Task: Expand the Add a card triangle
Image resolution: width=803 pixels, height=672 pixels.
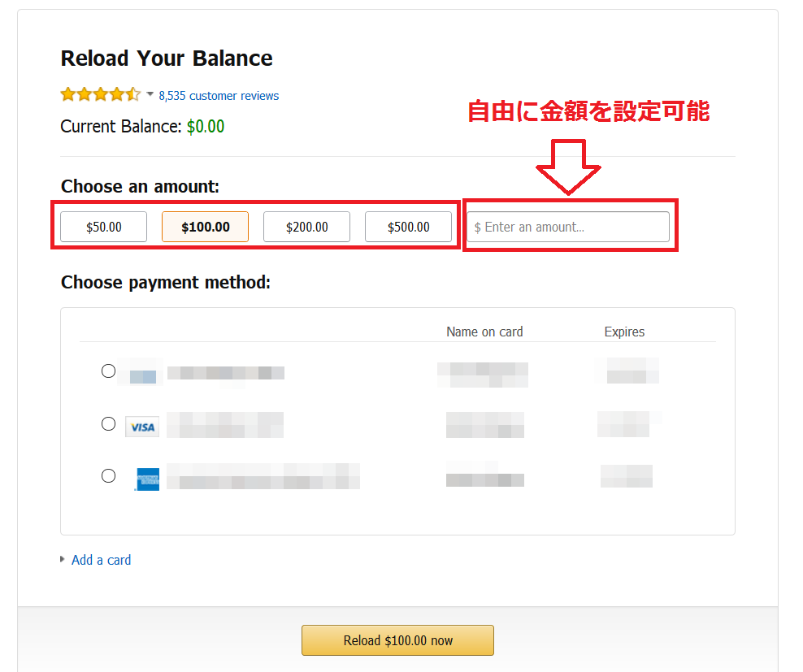Action: (63, 559)
